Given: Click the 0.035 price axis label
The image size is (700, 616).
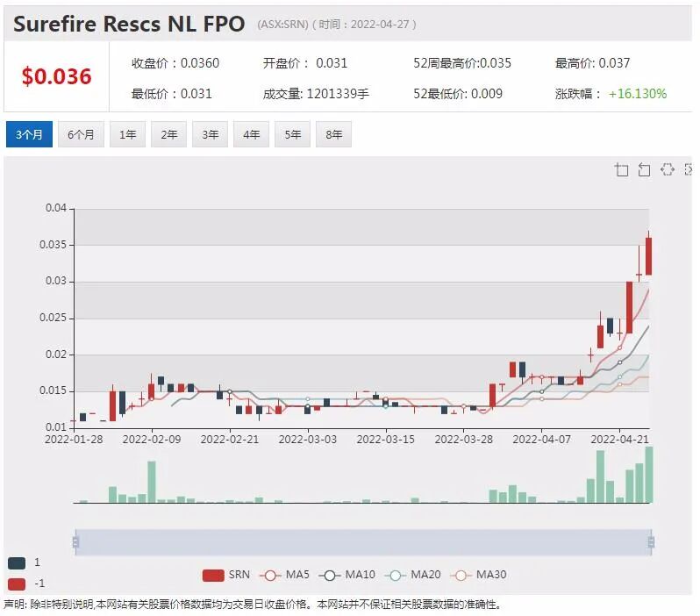Looking at the screenshot, I should point(54,245).
